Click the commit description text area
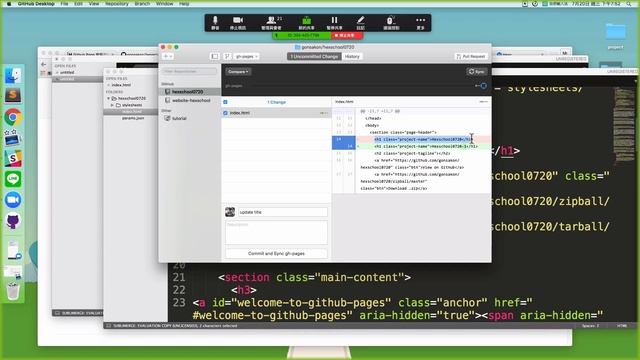 click(x=276, y=232)
